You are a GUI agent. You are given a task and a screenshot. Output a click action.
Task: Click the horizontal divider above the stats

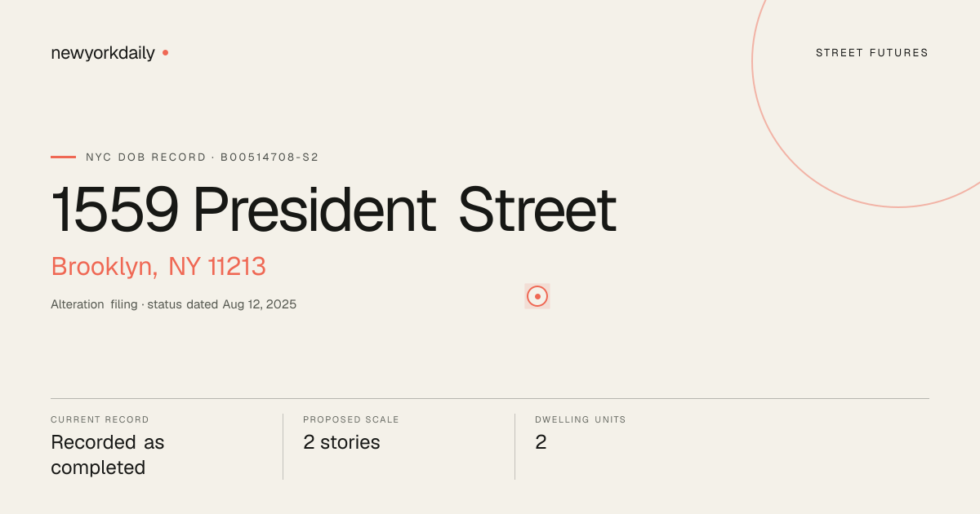(x=490, y=398)
